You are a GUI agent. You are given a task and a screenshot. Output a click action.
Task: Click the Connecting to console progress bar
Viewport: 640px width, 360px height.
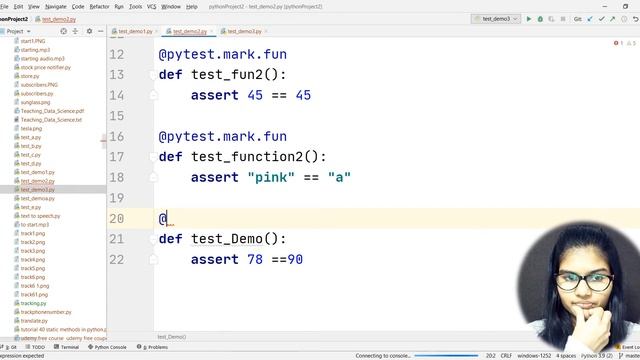click(x=446, y=356)
